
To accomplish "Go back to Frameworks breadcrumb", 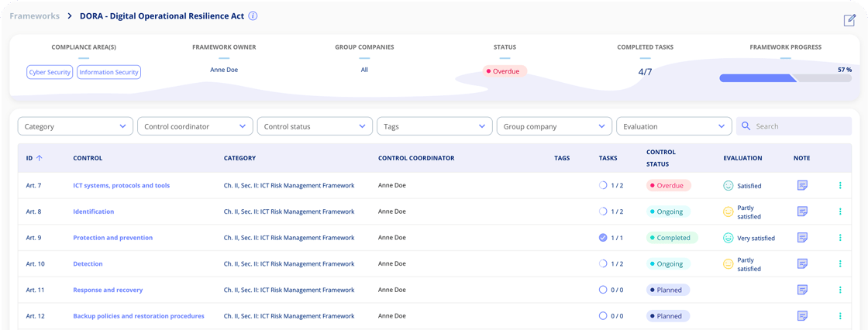I will tap(34, 16).
